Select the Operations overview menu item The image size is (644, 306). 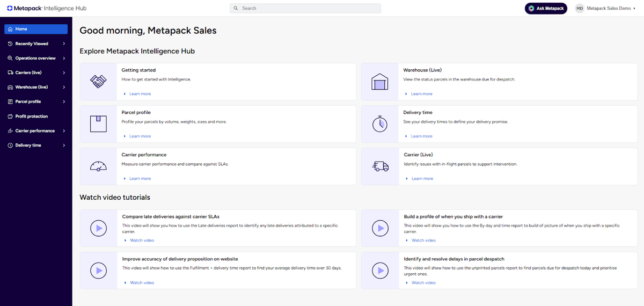[36, 58]
